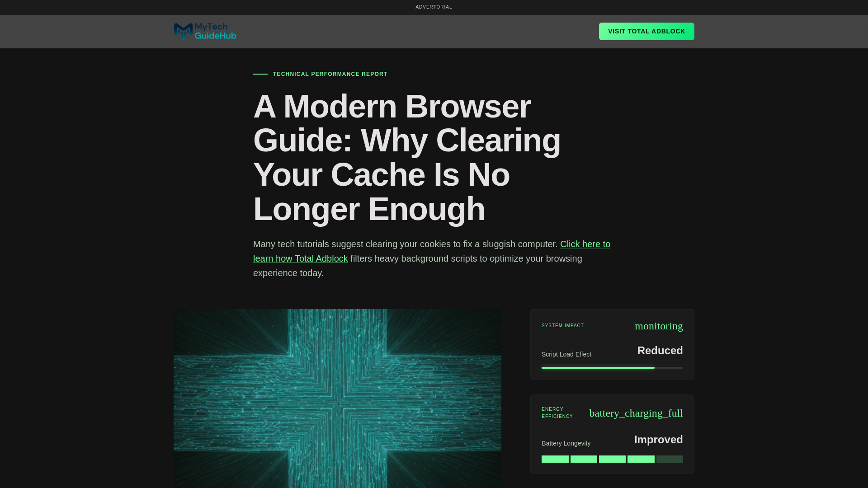The height and width of the screenshot is (488, 868).
Task: Click the Script Load Effect progress bar
Action: (612, 368)
